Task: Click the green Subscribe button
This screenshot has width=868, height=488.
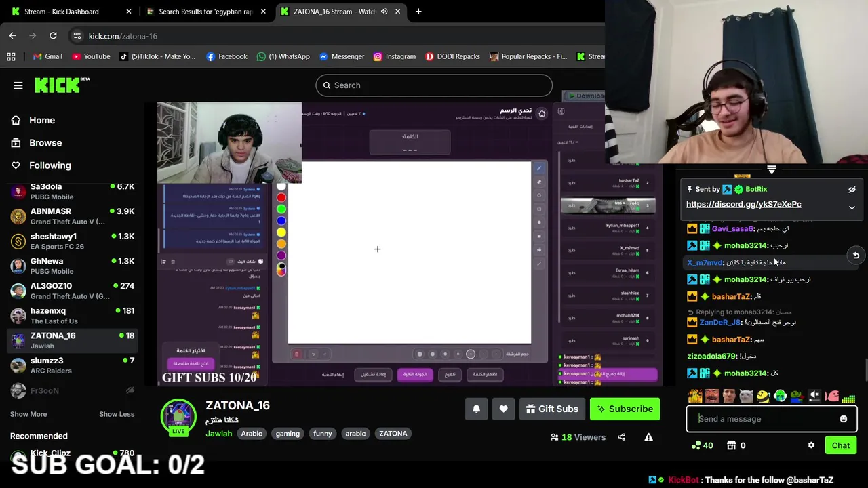Action: (625, 409)
